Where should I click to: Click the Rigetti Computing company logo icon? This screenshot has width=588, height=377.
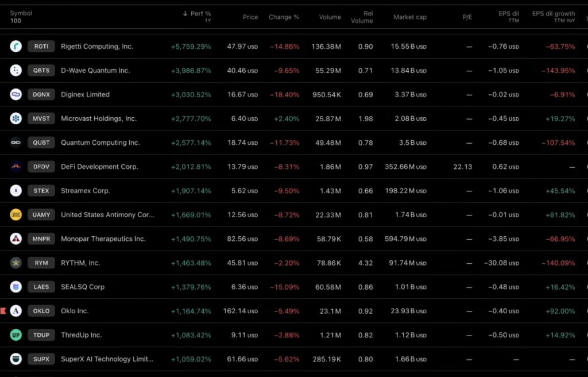click(x=16, y=47)
